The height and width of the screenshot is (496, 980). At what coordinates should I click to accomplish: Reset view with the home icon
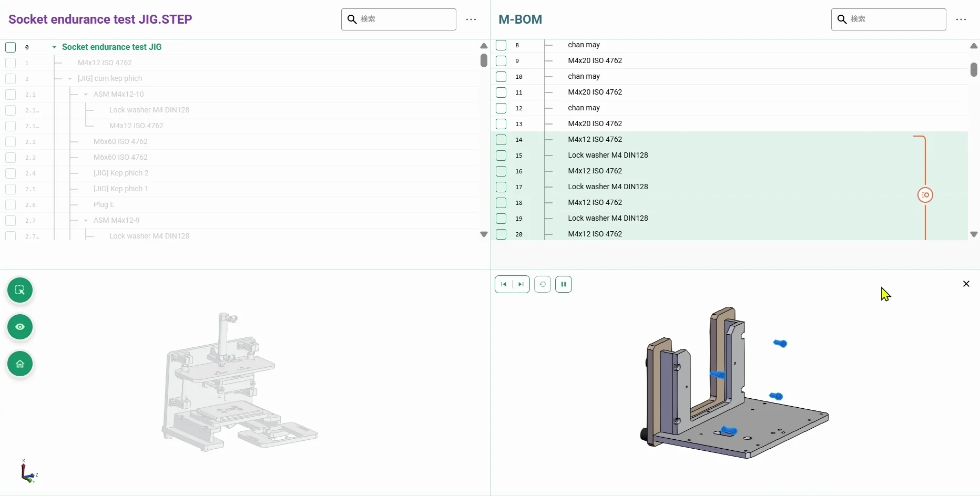pyautogui.click(x=20, y=364)
